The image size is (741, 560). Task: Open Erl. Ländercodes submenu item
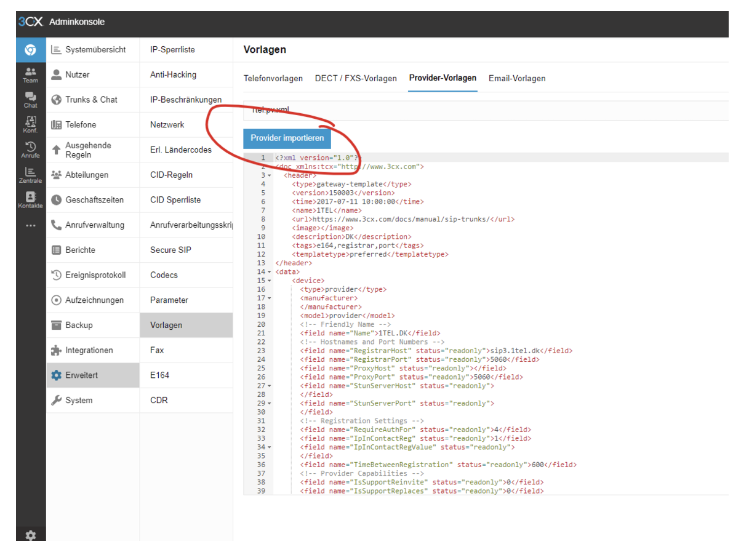pos(186,150)
